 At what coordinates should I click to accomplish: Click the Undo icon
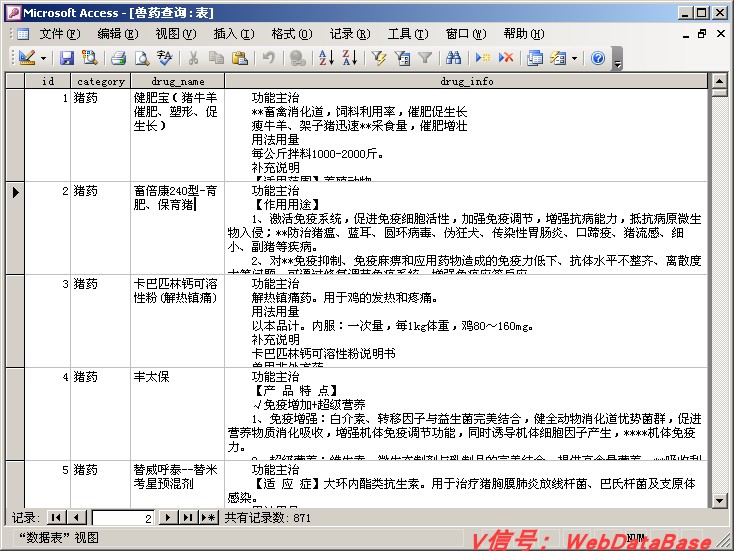tap(268, 58)
